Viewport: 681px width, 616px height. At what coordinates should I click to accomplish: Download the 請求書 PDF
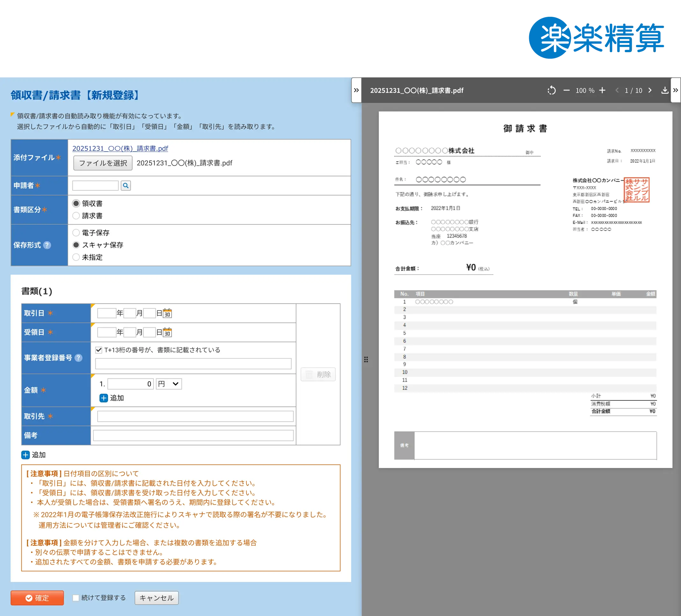[665, 90]
